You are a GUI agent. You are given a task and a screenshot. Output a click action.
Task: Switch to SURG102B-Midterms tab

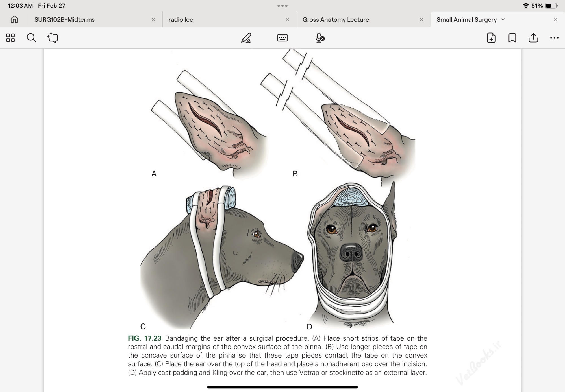tap(64, 20)
